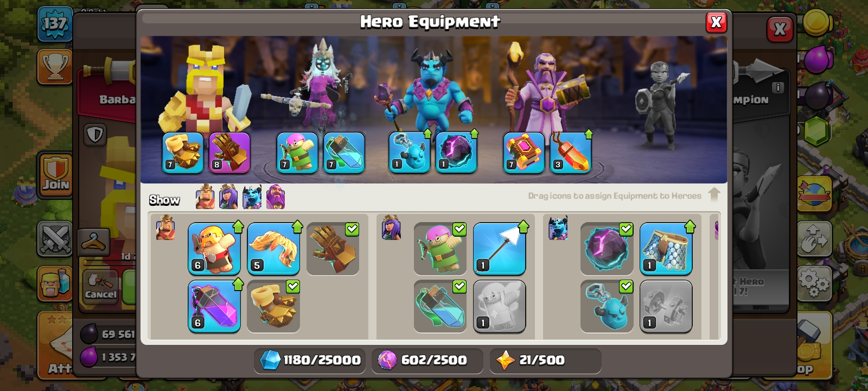Click the Starry Ore 21/500 counter

coord(545,360)
